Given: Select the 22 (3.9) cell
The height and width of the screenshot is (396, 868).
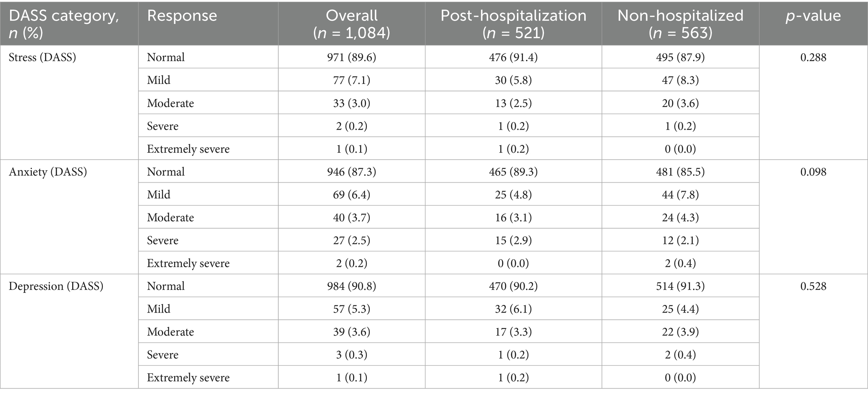Looking at the screenshot, I should (680, 332).
